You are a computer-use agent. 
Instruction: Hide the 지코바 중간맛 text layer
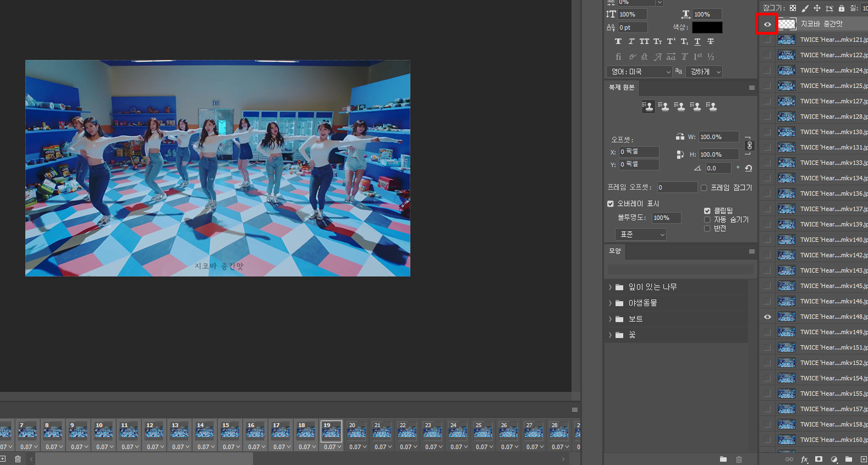coord(767,24)
